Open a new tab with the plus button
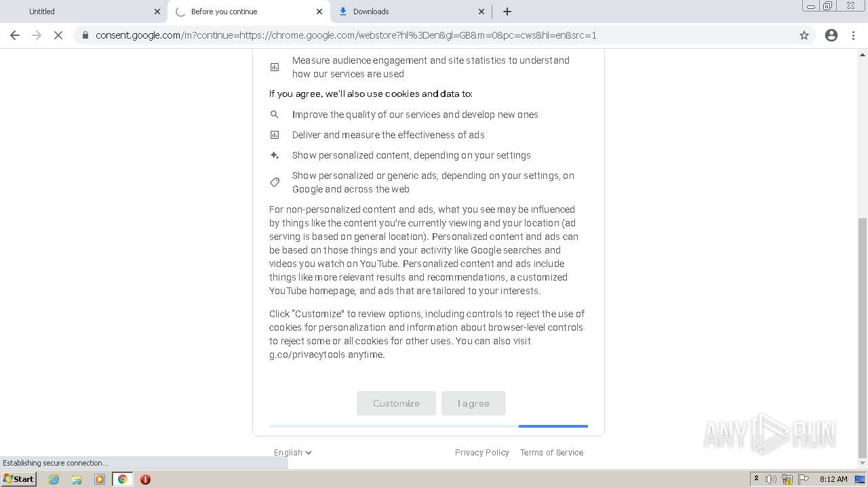The width and height of the screenshot is (868, 488). tap(507, 12)
